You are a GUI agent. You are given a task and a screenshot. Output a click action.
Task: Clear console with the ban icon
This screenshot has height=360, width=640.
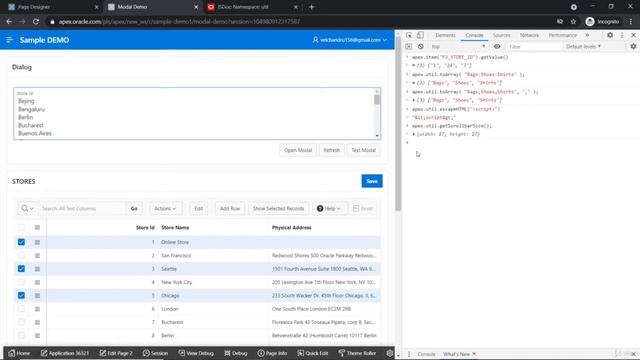click(x=420, y=47)
